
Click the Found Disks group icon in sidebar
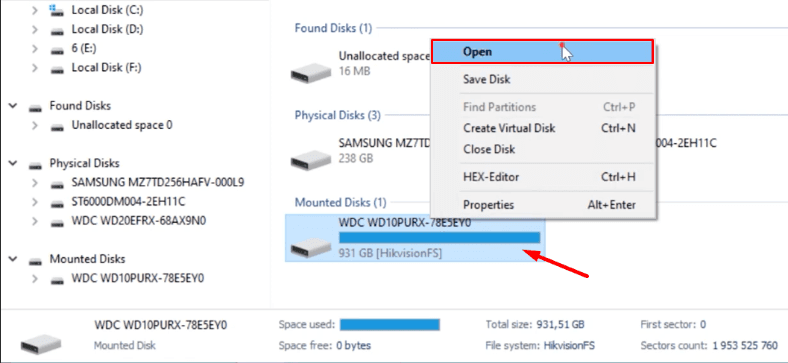35,107
